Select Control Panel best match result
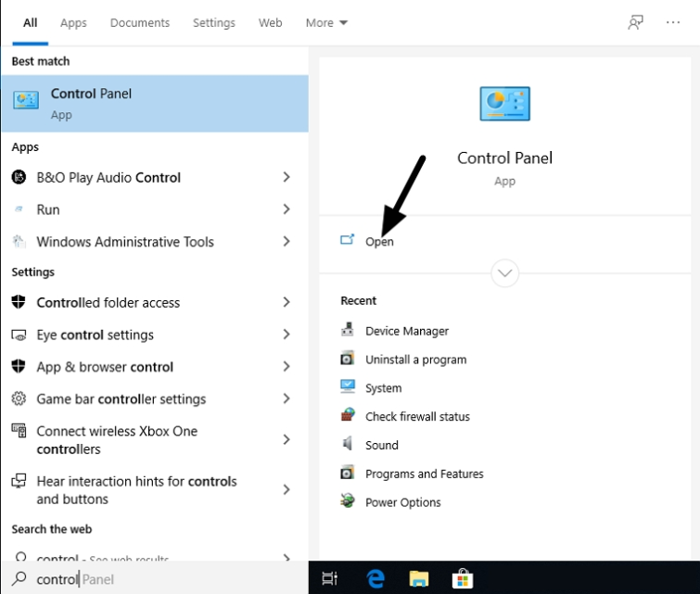 (x=154, y=103)
